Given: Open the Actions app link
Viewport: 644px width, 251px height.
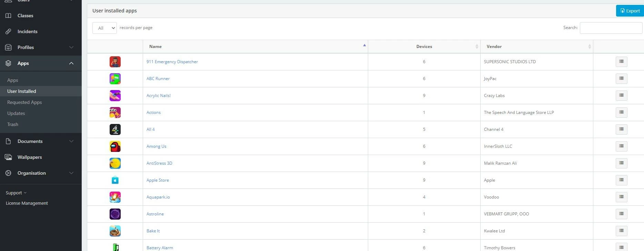Looking at the screenshot, I should click(x=153, y=113).
